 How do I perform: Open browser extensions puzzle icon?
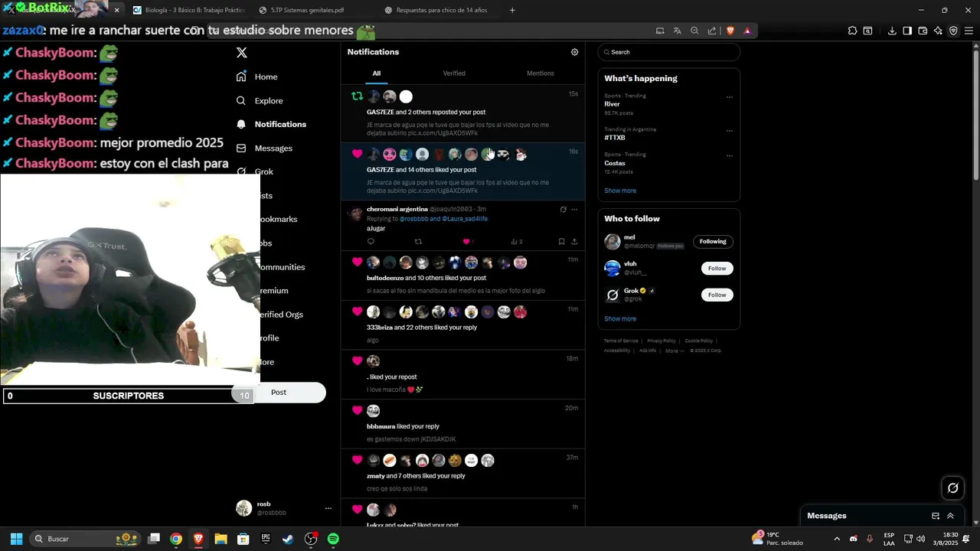(852, 31)
